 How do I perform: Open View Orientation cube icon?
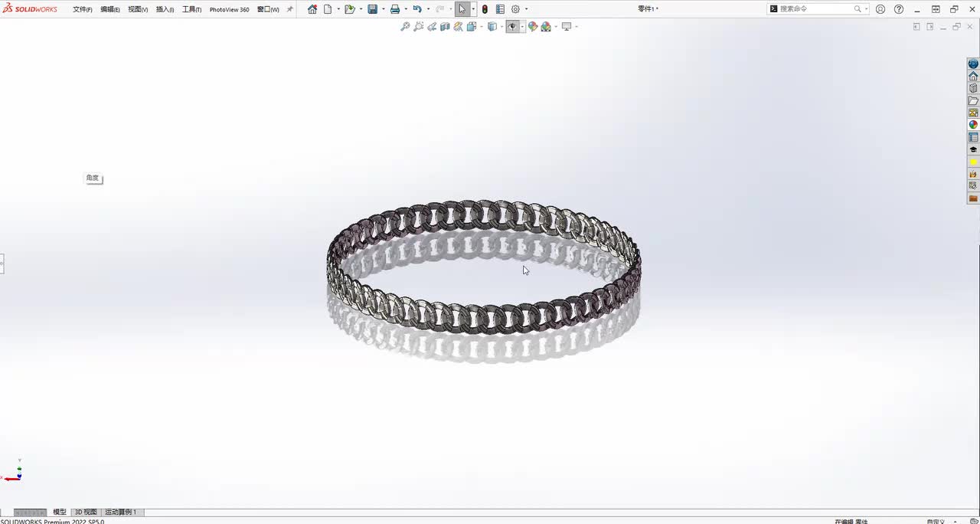pyautogui.click(x=472, y=27)
